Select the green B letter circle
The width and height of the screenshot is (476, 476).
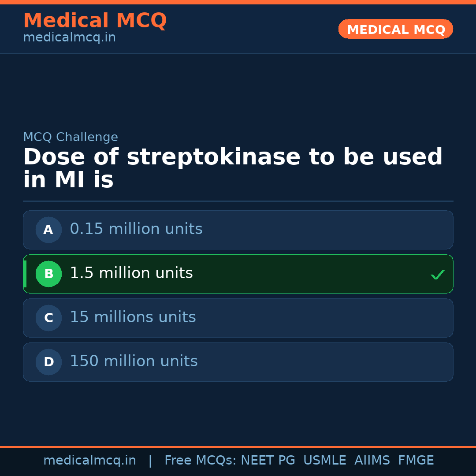pos(48,274)
